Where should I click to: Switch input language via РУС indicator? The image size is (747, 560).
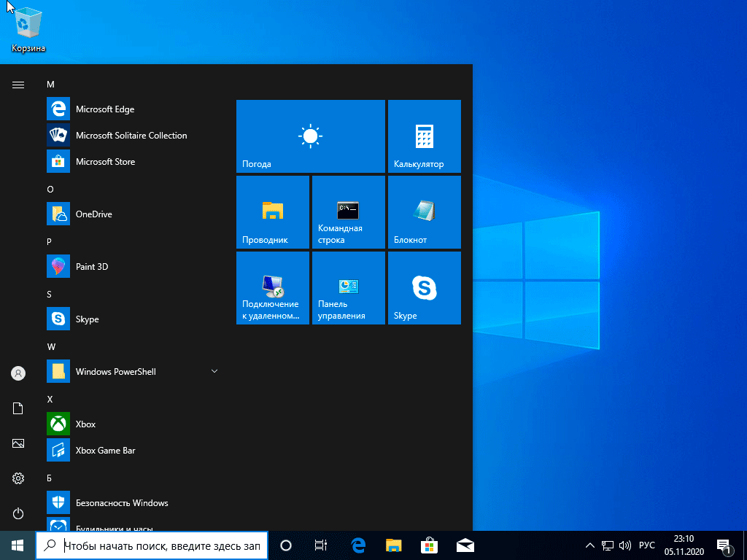pos(646,545)
